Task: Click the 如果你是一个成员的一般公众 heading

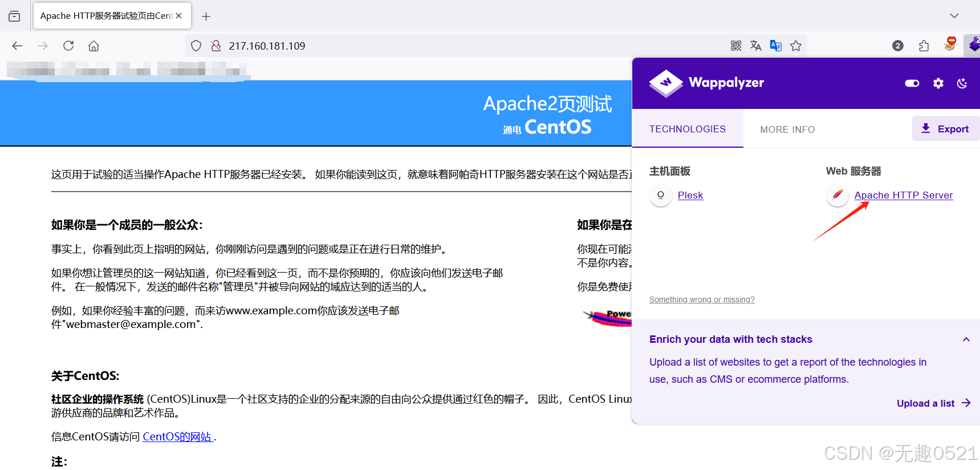Action: pyautogui.click(x=127, y=225)
